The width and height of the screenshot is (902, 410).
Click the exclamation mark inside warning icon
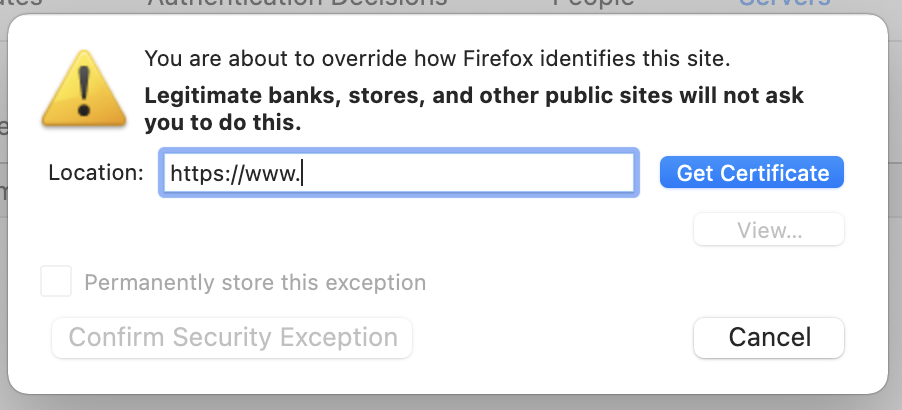84,91
